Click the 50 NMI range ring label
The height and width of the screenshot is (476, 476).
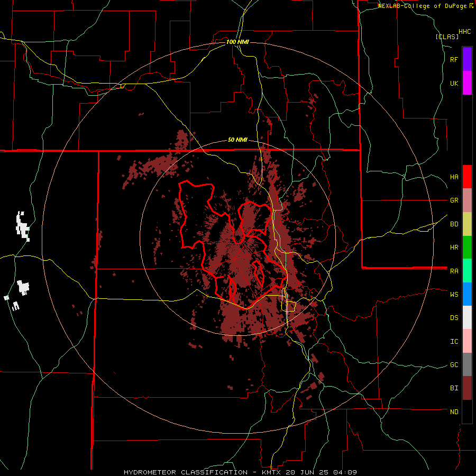coord(237,140)
